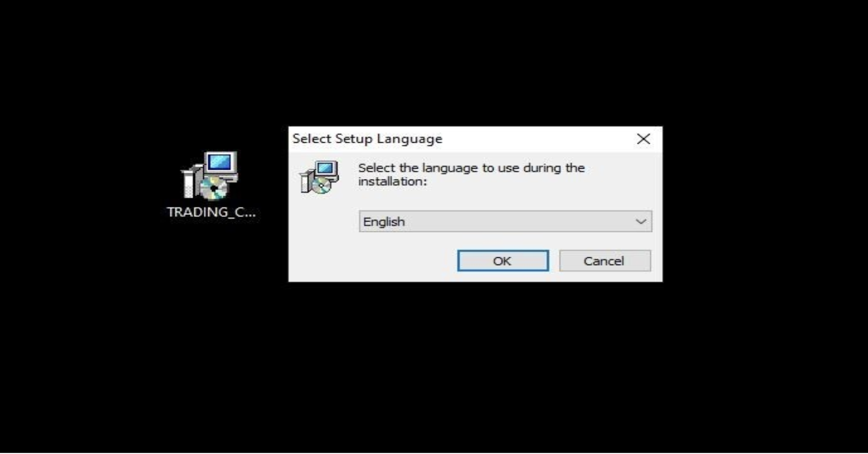Click the English text in the language selector
The height and width of the screenshot is (454, 868).
[x=384, y=221]
